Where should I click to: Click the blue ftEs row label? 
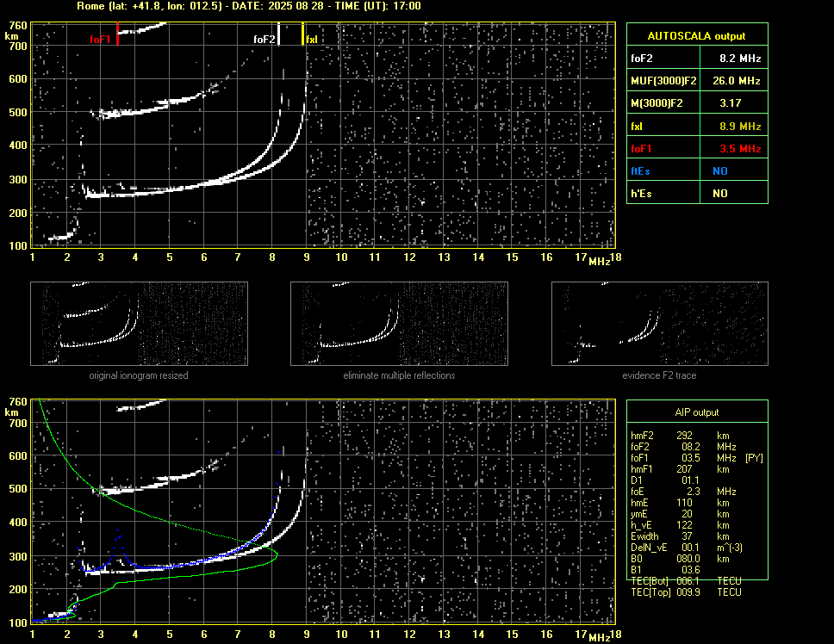click(x=640, y=171)
